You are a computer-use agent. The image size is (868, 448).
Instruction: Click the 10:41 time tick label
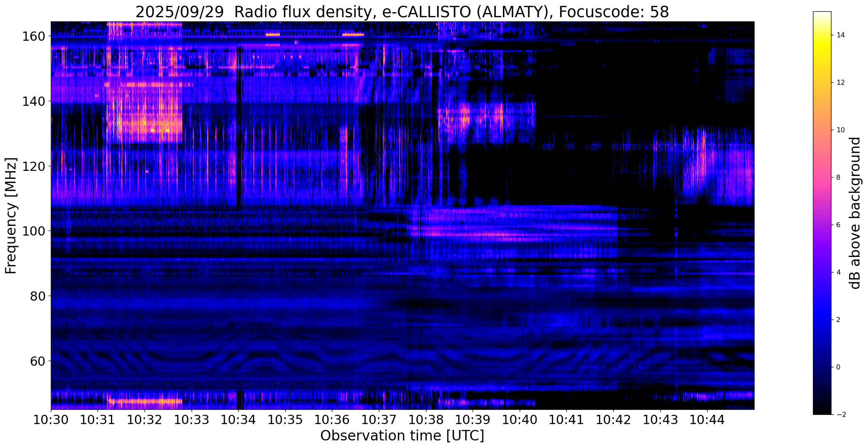point(566,419)
